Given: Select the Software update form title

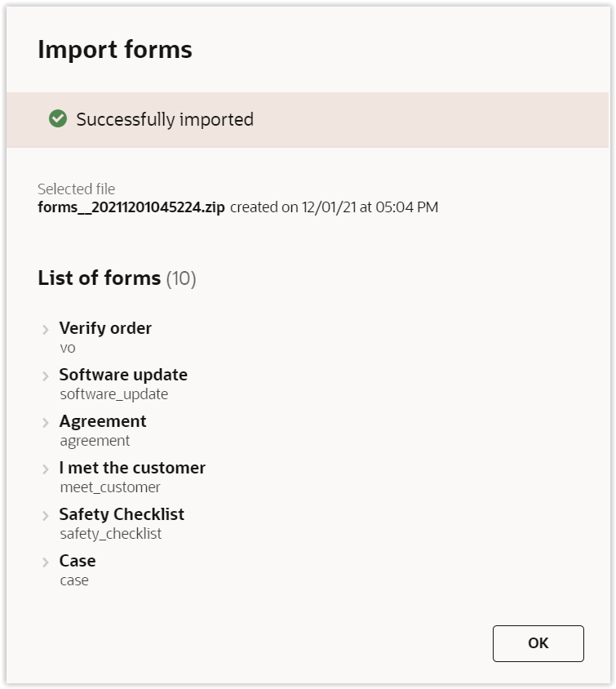Looking at the screenshot, I should click(x=123, y=375).
